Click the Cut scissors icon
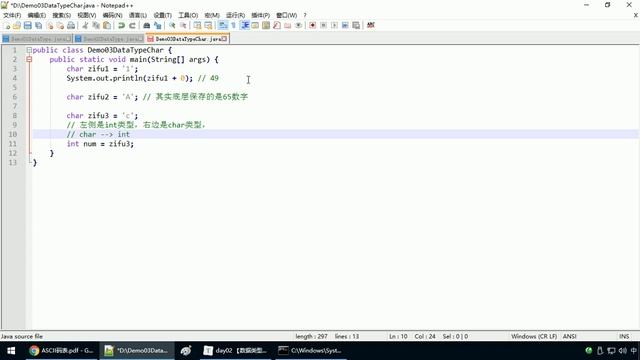This screenshot has height=360, width=640. [85, 25]
